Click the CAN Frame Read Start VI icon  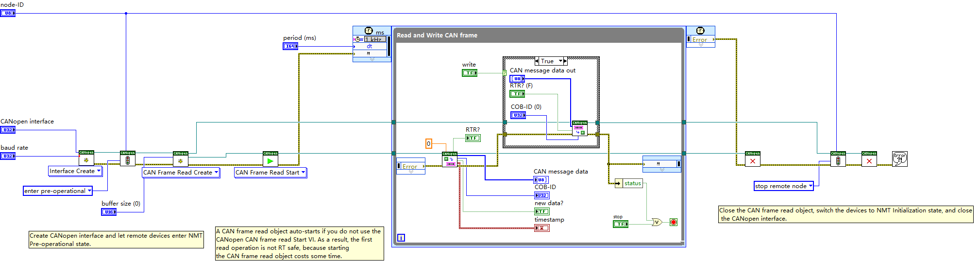pos(270,159)
